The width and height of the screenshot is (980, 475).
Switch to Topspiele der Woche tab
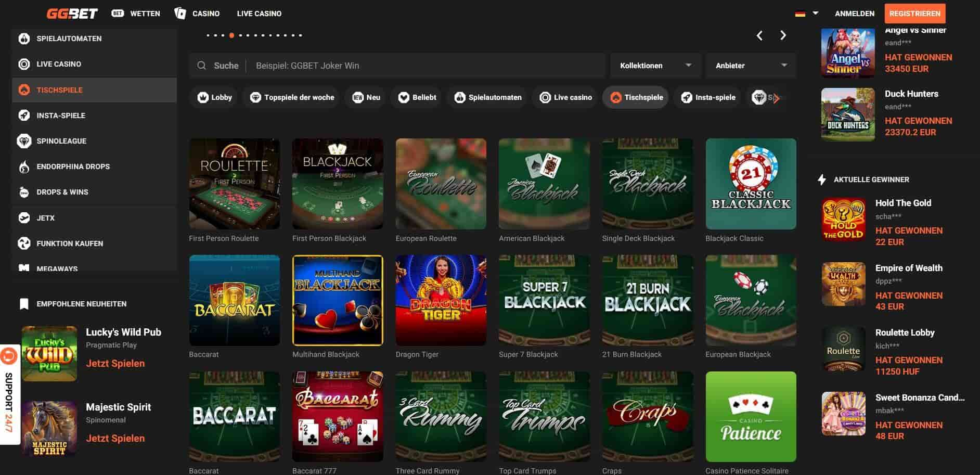click(x=292, y=97)
